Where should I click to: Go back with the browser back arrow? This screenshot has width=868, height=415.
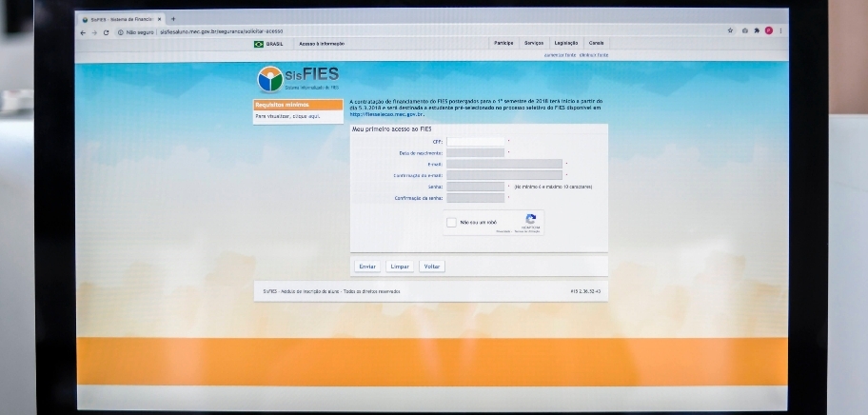pos(83,32)
